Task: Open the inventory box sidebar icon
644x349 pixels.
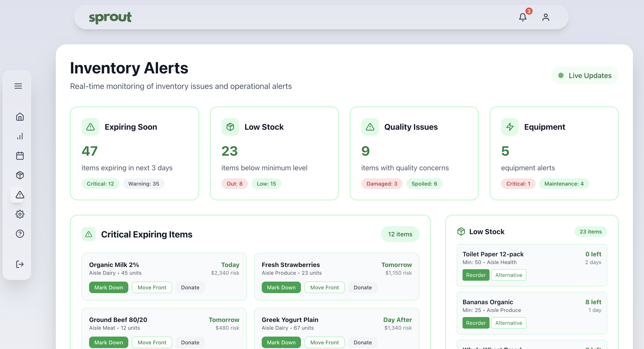Action: point(20,175)
